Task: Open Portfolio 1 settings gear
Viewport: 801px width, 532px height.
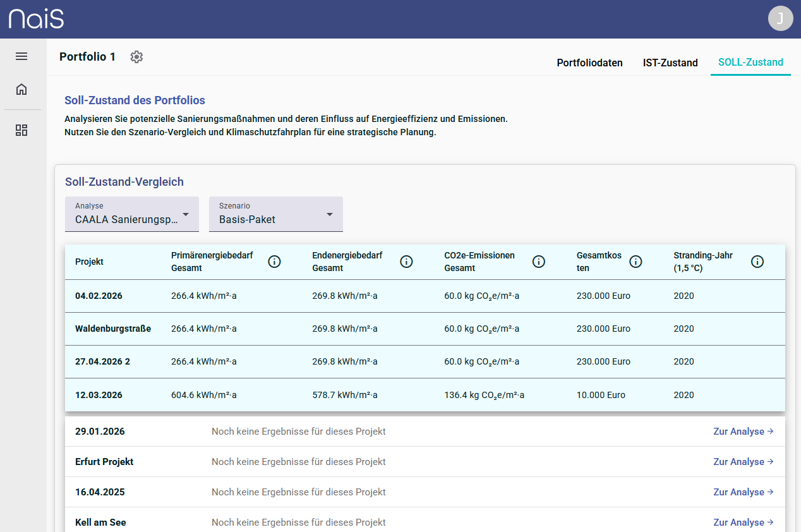Action: click(136, 57)
